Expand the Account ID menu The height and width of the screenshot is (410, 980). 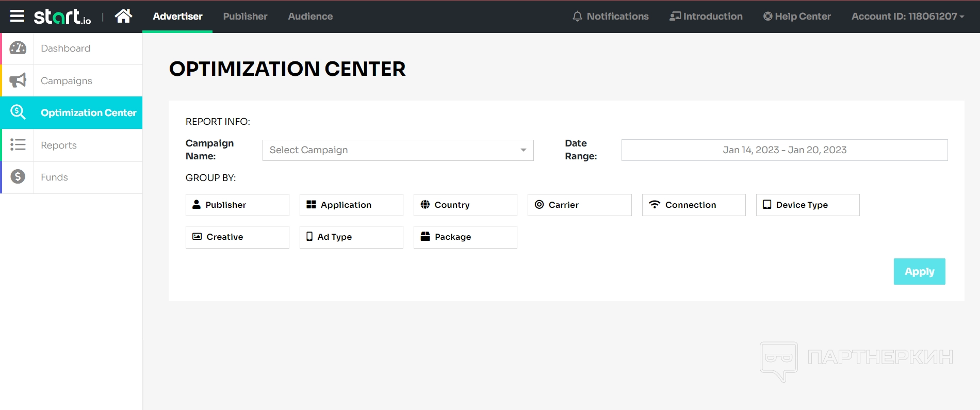[x=907, y=17]
